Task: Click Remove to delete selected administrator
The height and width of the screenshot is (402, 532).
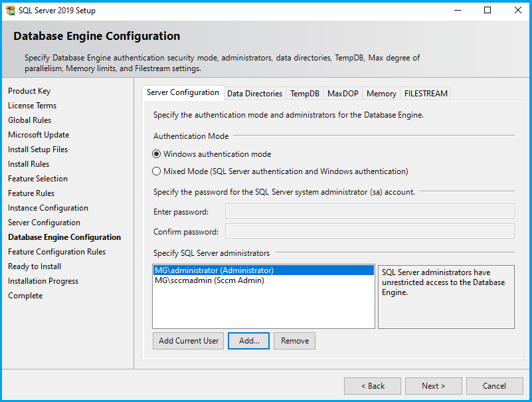Action: click(294, 341)
